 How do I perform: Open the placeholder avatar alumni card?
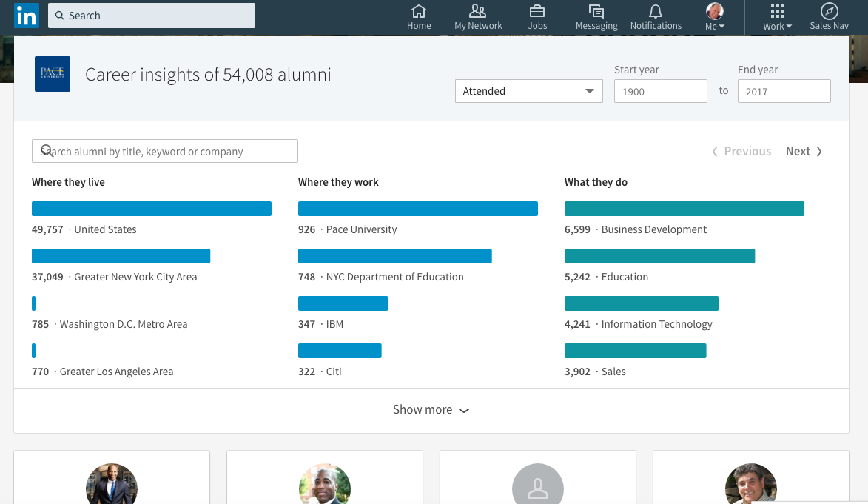click(x=538, y=485)
